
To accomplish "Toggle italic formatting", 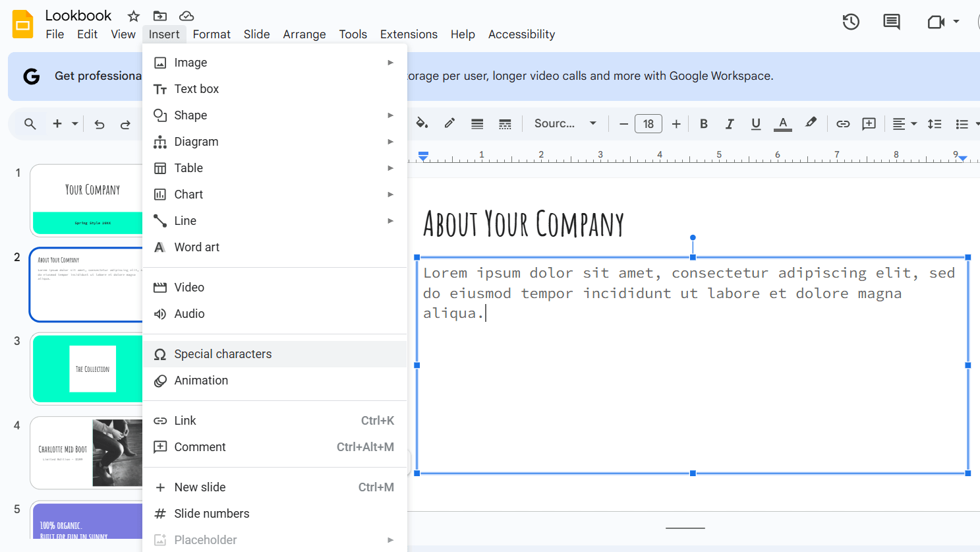I will click(730, 123).
